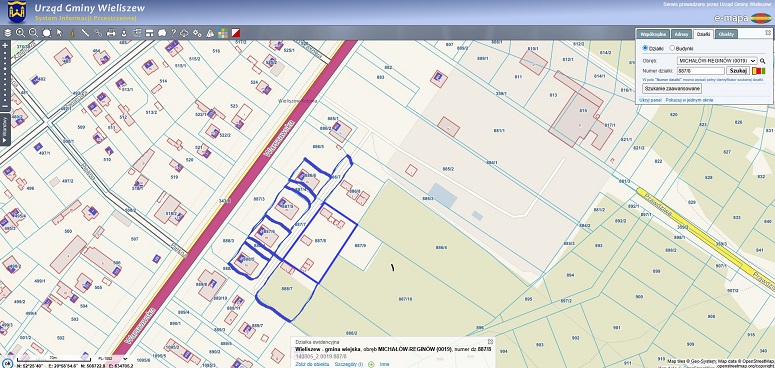This screenshot has height=368, width=775.
Task: Click the chain link tool icon
Action: 98,33
